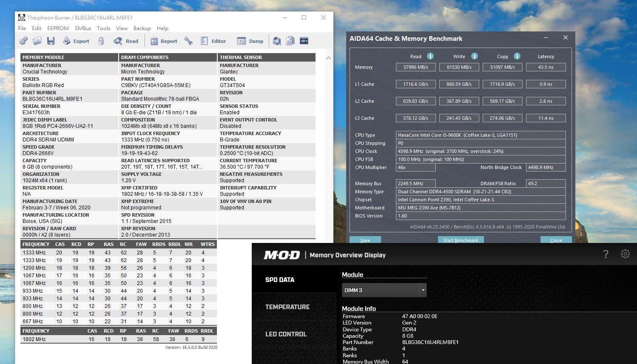Click the Memory Copy 51097 MB/s field

pos(503,67)
